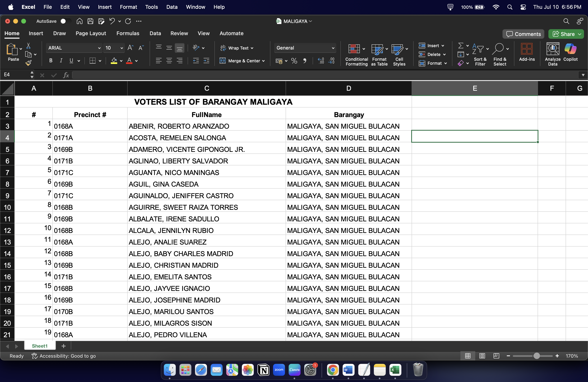Click the Cut scissors icon
This screenshot has width=588, height=382.
28,46
